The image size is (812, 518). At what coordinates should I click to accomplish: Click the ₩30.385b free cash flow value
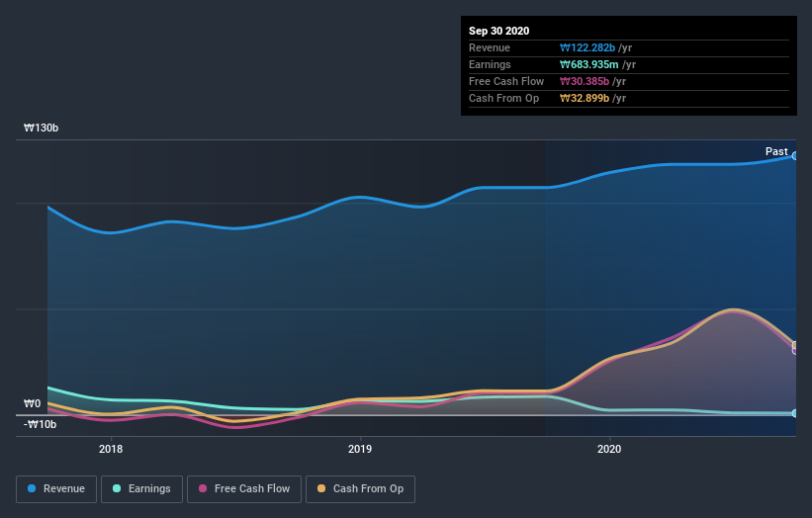point(585,81)
